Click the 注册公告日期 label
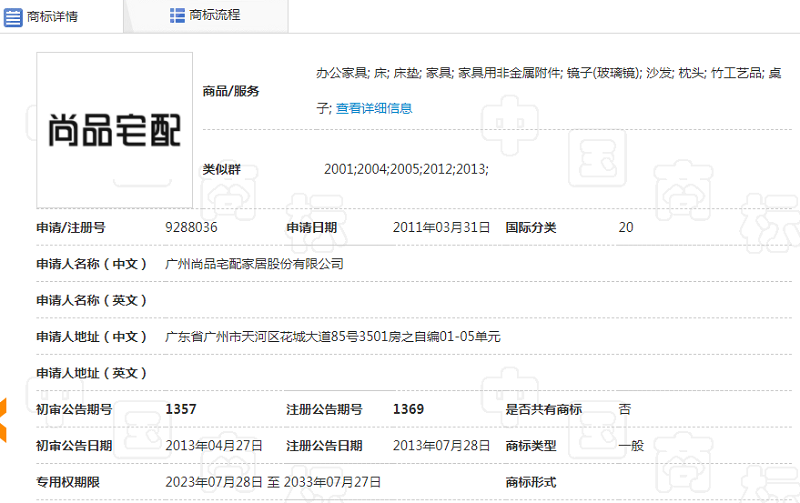The width and height of the screenshot is (800, 503). [324, 446]
